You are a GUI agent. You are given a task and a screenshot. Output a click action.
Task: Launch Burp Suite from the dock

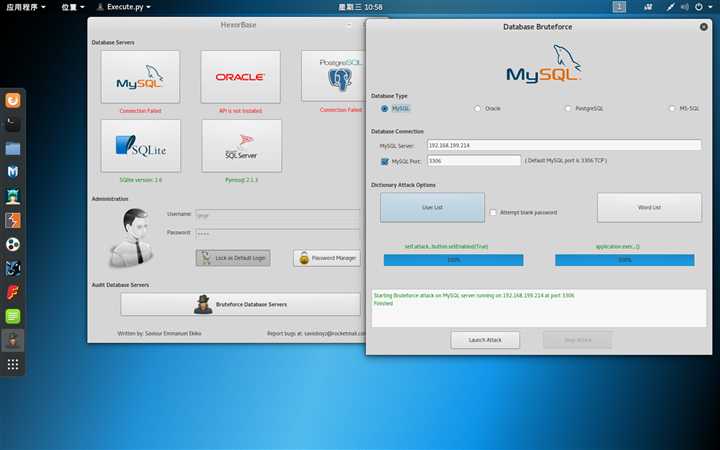click(x=13, y=220)
